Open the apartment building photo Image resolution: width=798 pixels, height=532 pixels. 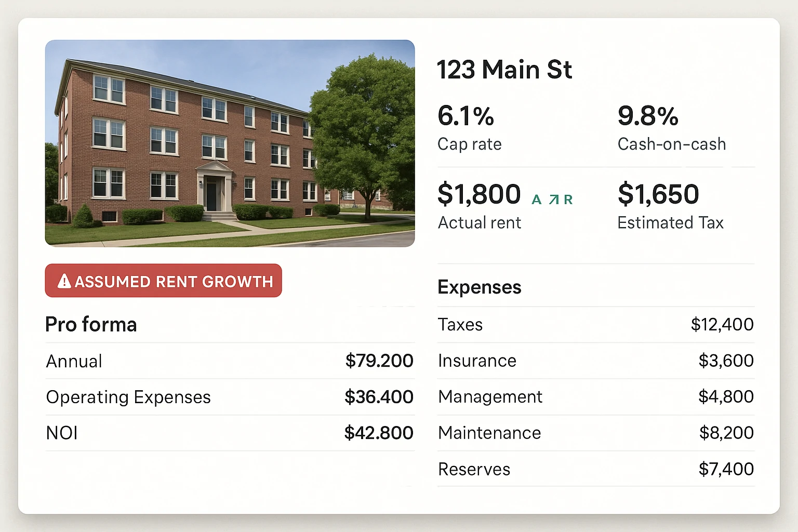[230, 143]
